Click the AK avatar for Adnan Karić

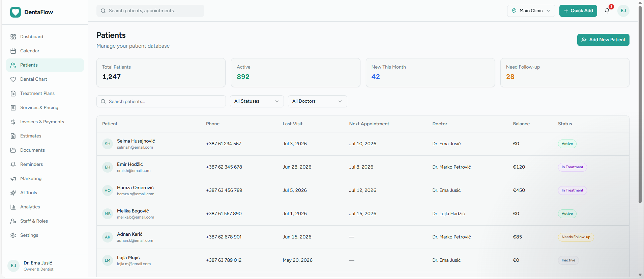(x=108, y=237)
